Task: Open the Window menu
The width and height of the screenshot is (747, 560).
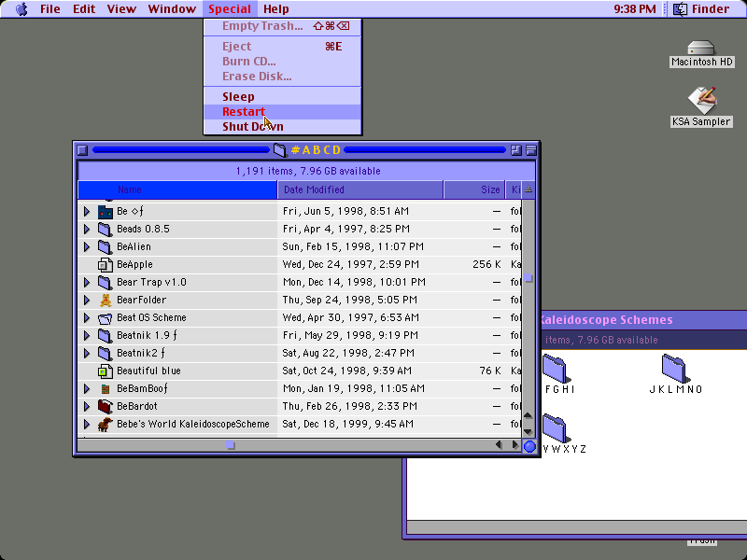Action: (172, 9)
